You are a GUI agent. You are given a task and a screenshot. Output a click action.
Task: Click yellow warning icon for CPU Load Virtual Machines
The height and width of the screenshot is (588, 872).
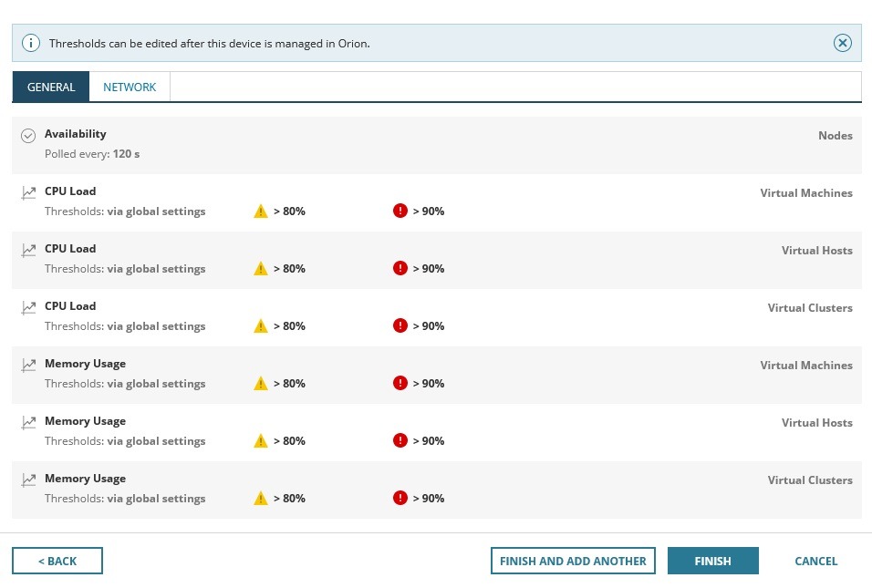[x=261, y=211]
